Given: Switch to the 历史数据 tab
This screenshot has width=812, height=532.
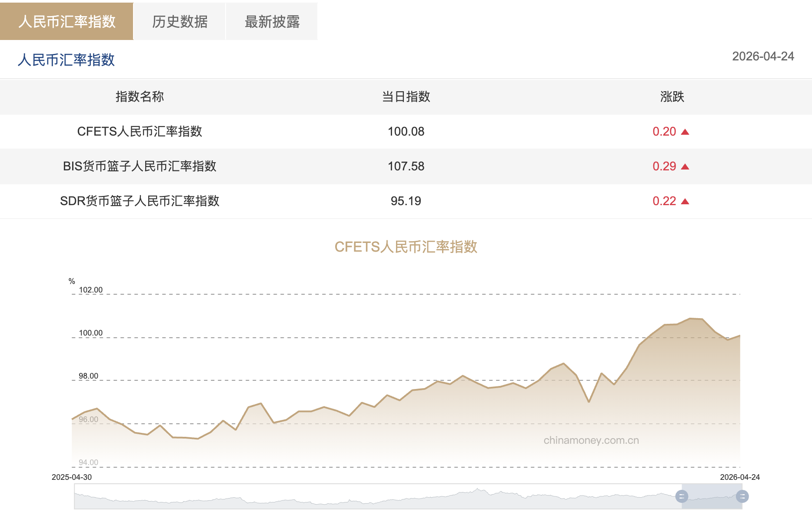Looking at the screenshot, I should 180,20.
